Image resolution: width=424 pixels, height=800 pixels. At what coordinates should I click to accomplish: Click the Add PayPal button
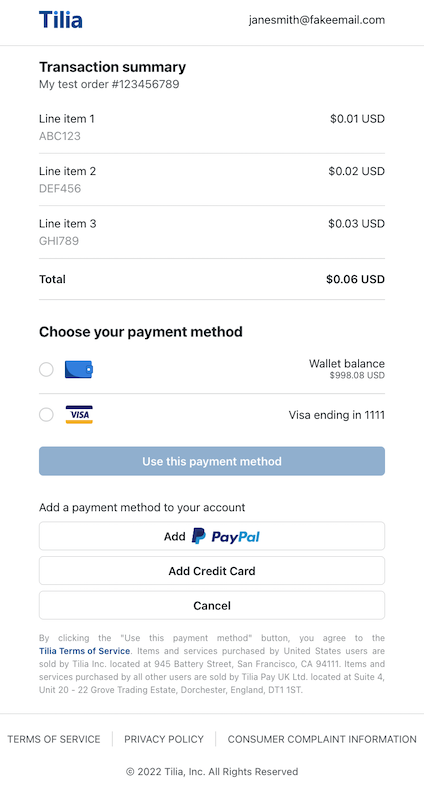coord(212,536)
